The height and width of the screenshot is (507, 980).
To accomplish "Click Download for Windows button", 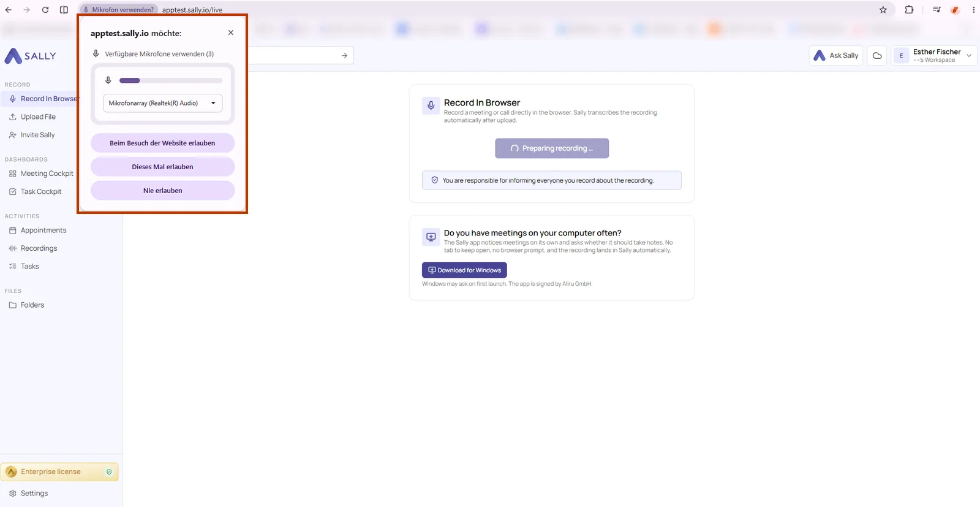I will click(x=464, y=270).
